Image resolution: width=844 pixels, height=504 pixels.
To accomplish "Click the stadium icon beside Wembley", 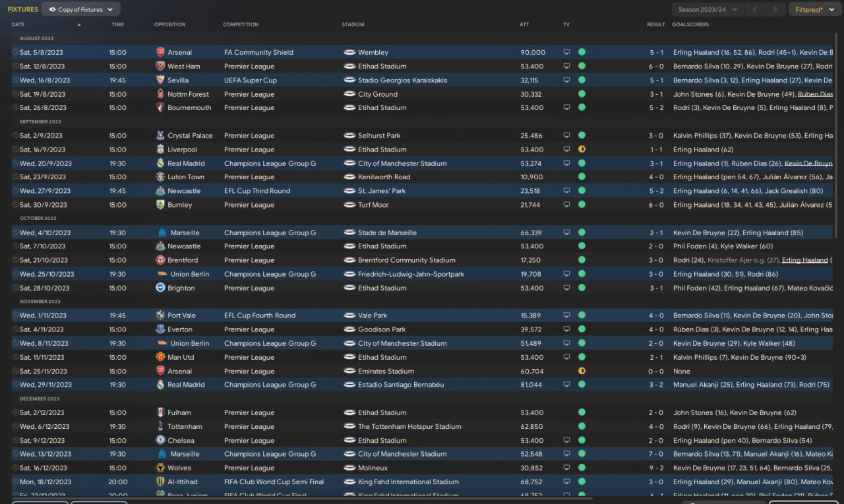I will point(349,52).
